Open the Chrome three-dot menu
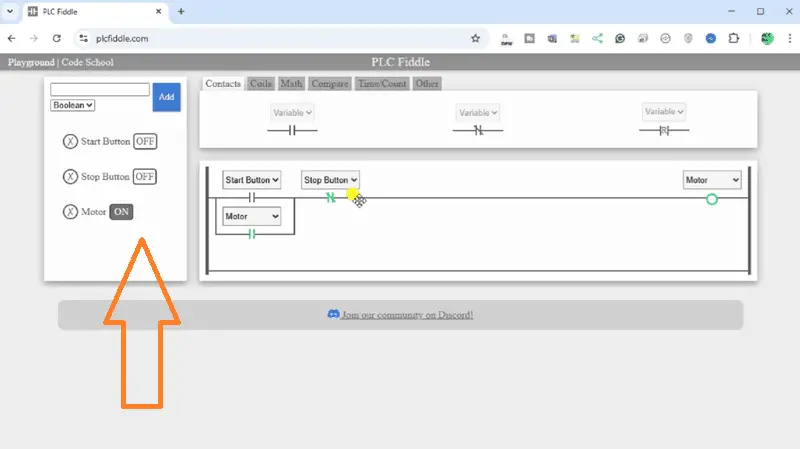 point(789,38)
